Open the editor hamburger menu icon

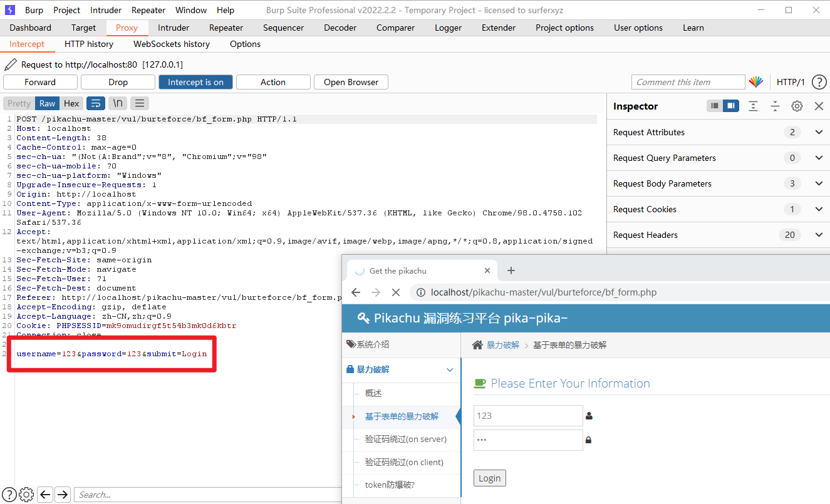[x=140, y=103]
